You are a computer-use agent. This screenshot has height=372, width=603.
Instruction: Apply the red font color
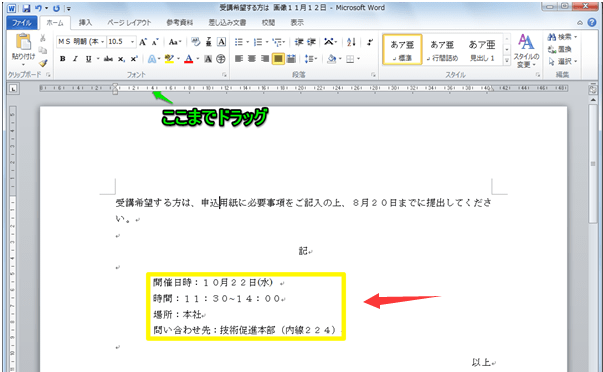pyautogui.click(x=188, y=59)
